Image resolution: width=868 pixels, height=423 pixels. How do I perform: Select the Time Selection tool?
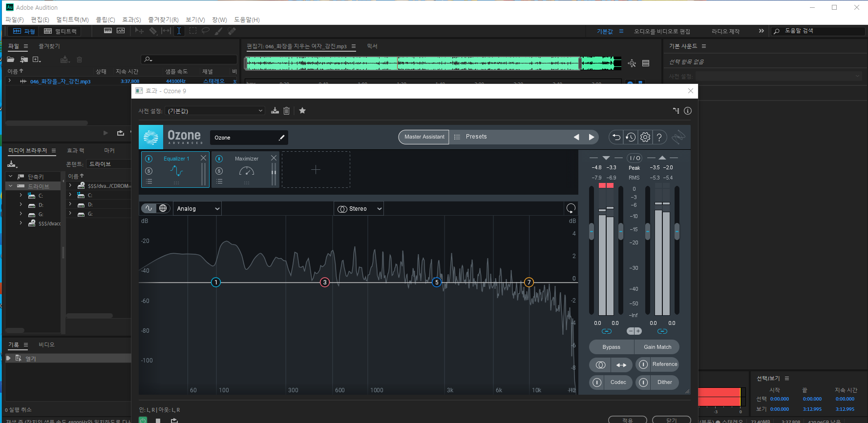pos(179,31)
